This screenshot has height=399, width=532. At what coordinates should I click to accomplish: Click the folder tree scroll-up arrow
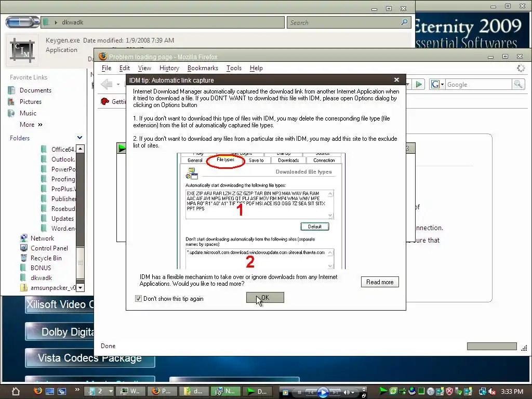(x=80, y=149)
